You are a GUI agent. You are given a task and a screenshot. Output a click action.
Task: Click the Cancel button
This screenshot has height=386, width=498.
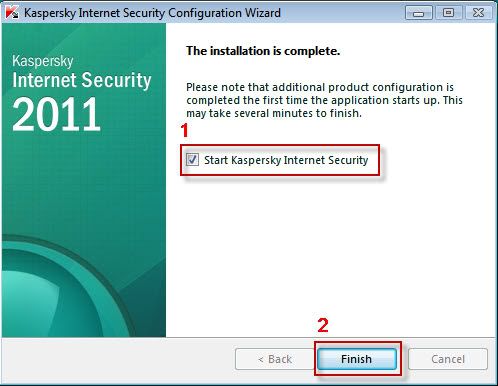(x=448, y=359)
